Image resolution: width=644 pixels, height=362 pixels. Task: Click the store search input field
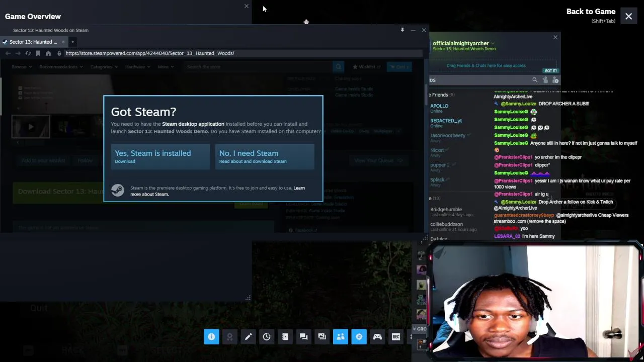(258, 67)
